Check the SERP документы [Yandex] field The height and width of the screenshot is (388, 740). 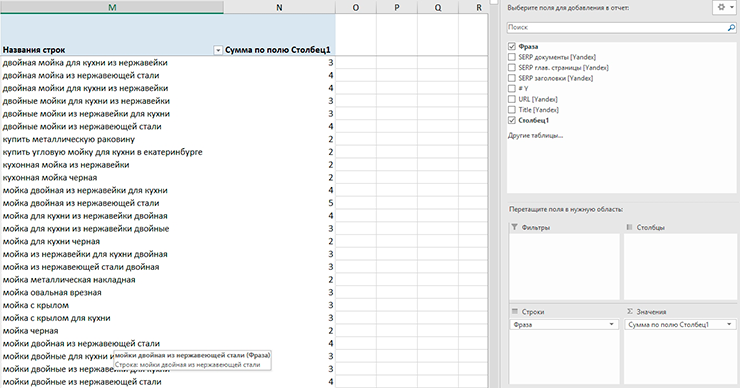[x=512, y=57]
